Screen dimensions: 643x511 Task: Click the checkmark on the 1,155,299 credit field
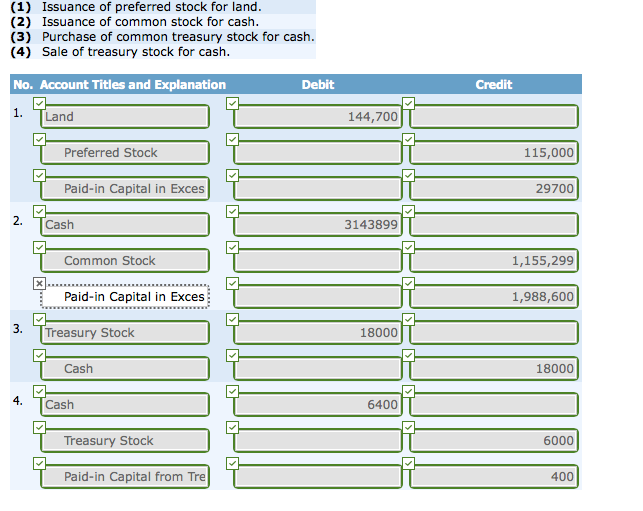pos(408,247)
